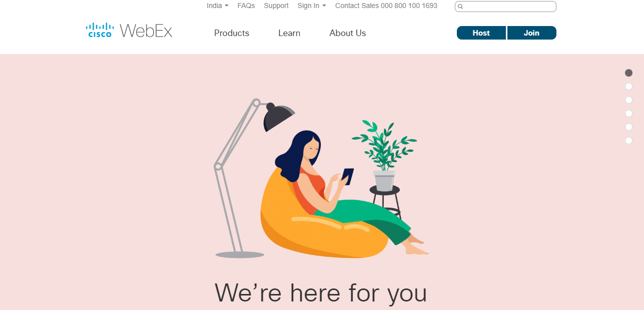
Task: Click the search magnifier icon
Action: click(x=460, y=7)
